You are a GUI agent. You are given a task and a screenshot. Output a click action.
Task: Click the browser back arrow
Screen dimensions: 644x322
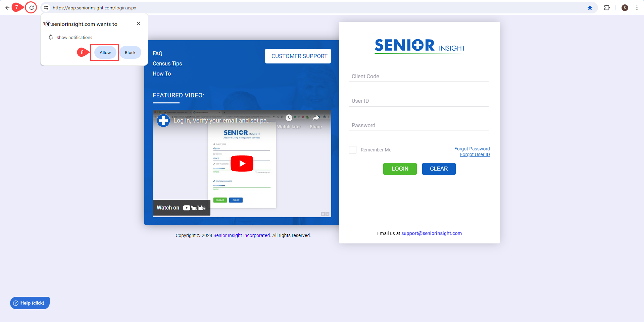(x=7, y=8)
